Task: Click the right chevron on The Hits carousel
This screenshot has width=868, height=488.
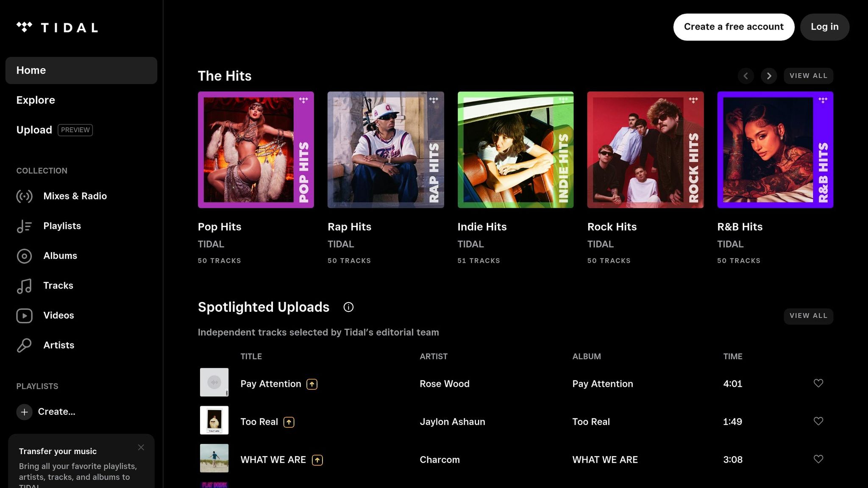Action: 769,75
